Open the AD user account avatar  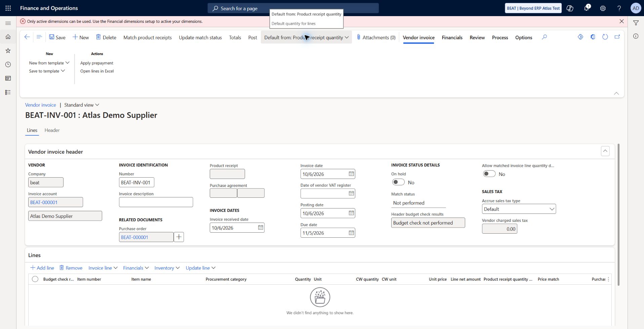(x=636, y=8)
